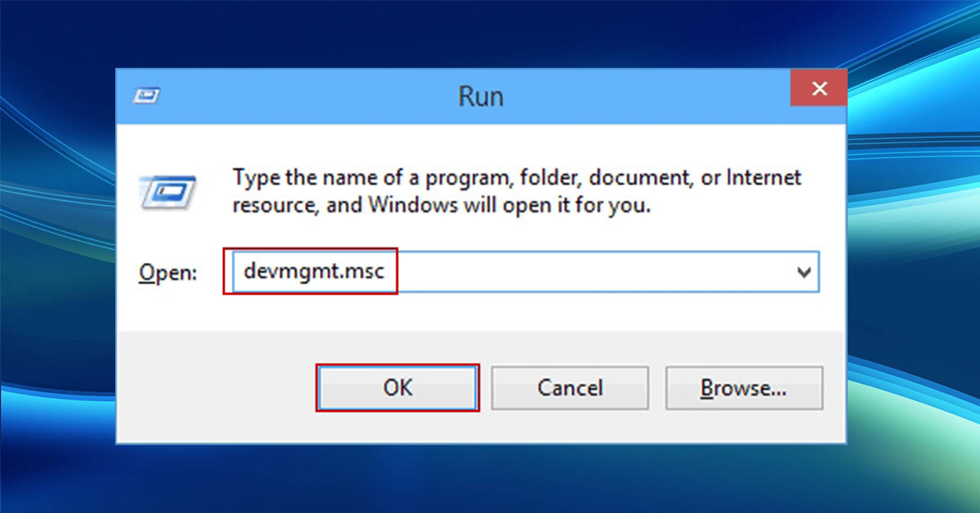Image resolution: width=980 pixels, height=513 pixels.
Task: Click the red highlighted OK button
Action: (x=398, y=388)
